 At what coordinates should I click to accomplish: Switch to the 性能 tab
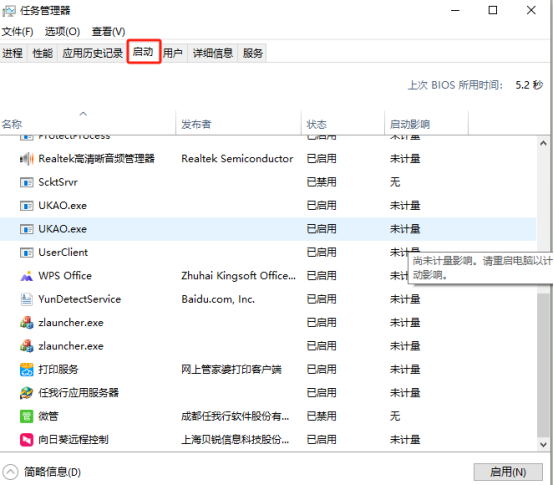(x=42, y=53)
